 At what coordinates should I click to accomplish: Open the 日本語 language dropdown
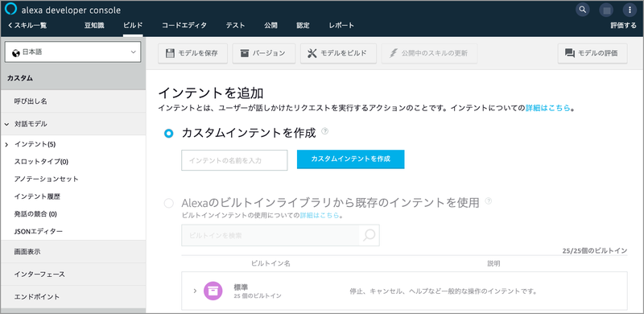coord(72,52)
